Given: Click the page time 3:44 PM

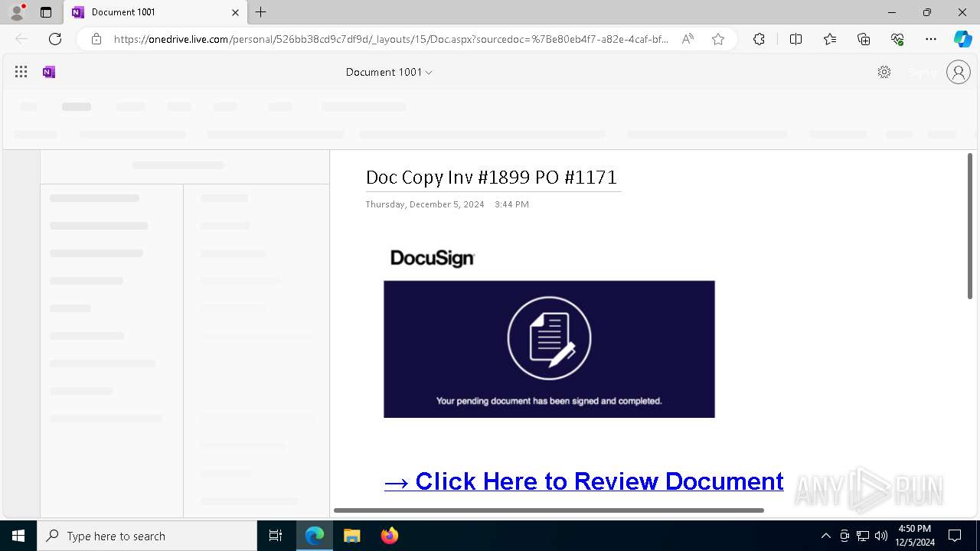Looking at the screenshot, I should 511,204.
